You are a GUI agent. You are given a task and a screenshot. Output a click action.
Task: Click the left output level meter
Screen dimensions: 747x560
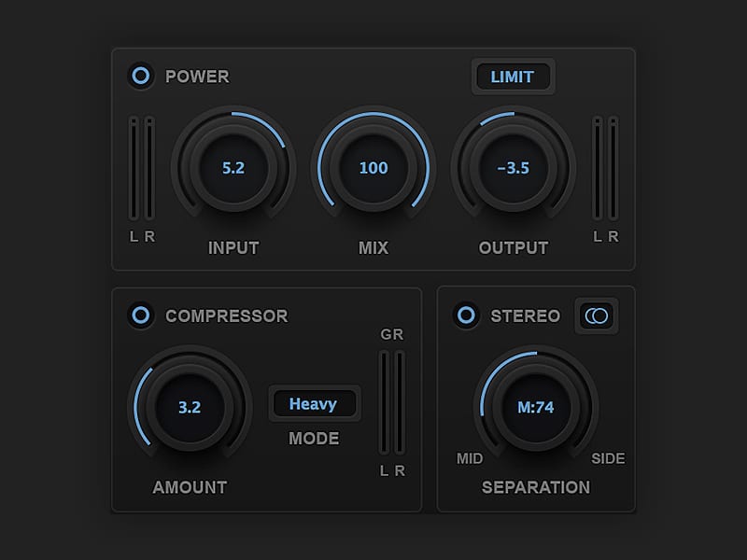point(598,169)
